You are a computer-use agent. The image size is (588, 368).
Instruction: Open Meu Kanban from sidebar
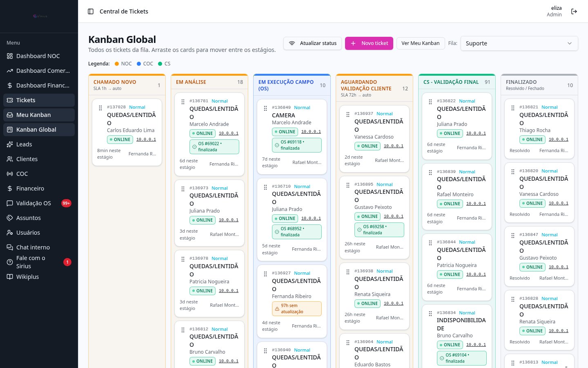39,115
